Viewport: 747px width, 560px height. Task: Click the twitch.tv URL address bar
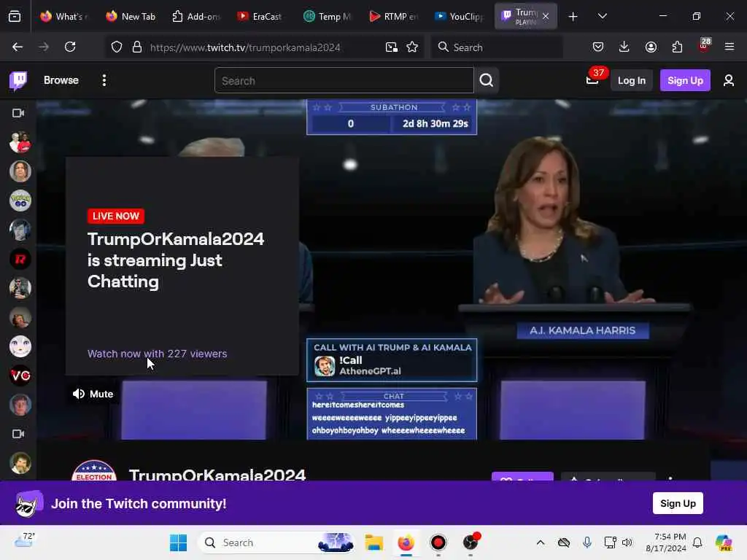click(245, 47)
